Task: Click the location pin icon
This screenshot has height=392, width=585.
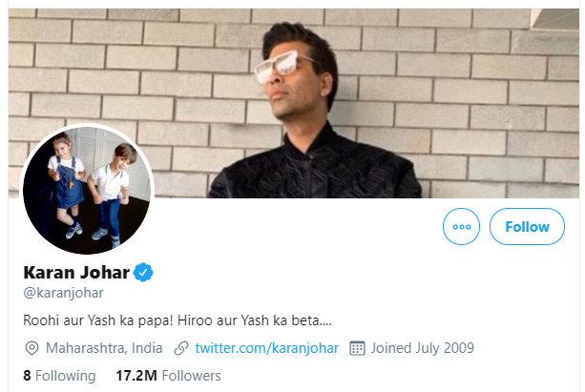Action: [31, 348]
